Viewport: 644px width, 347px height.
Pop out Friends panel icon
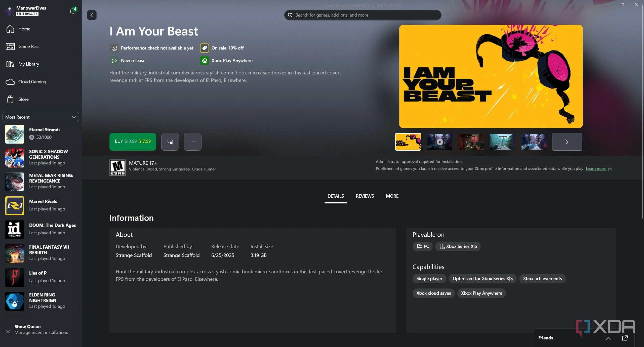pos(625,338)
